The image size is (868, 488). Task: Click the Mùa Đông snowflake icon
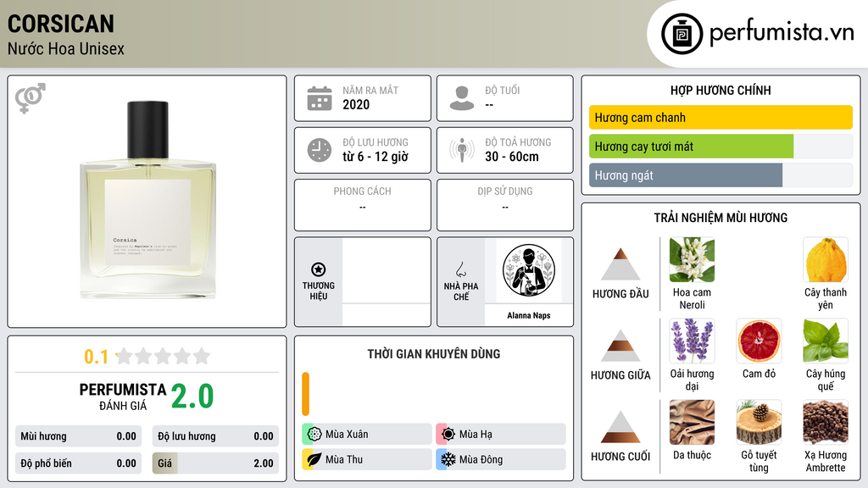pos(448,459)
